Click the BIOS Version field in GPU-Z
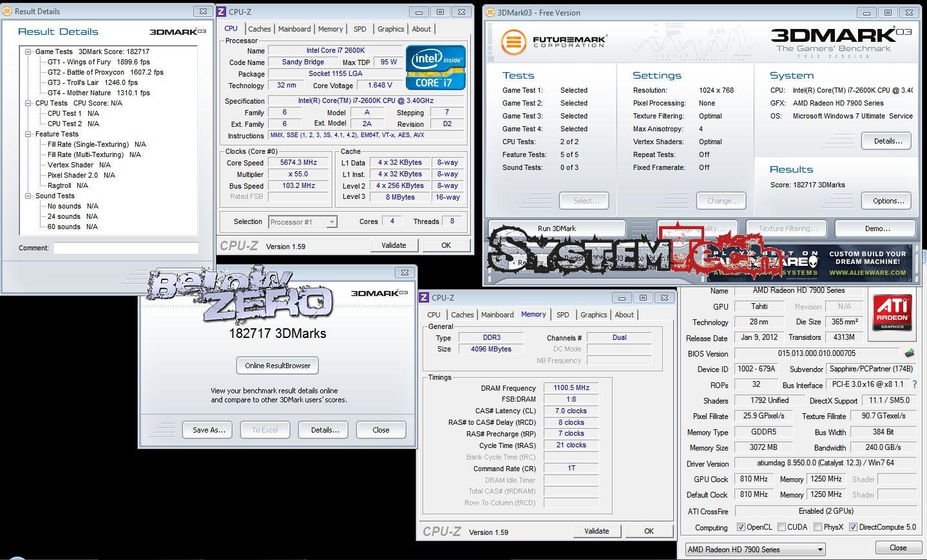Viewport: 927px width, 560px height. point(817,353)
